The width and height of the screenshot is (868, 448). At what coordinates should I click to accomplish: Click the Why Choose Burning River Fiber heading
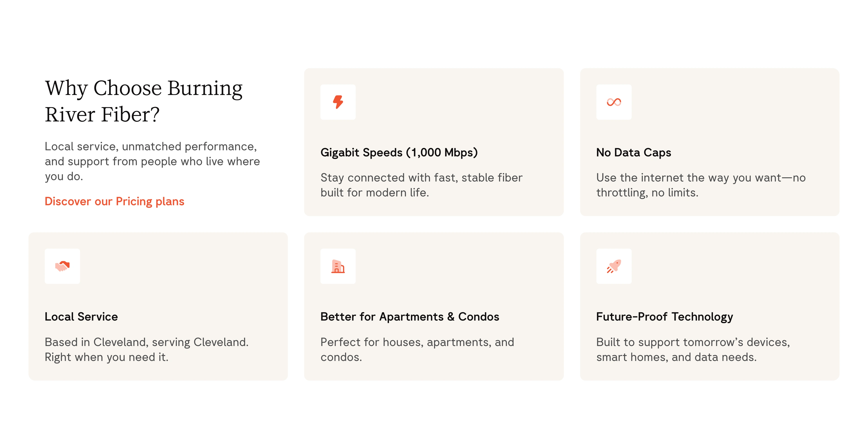click(x=144, y=101)
